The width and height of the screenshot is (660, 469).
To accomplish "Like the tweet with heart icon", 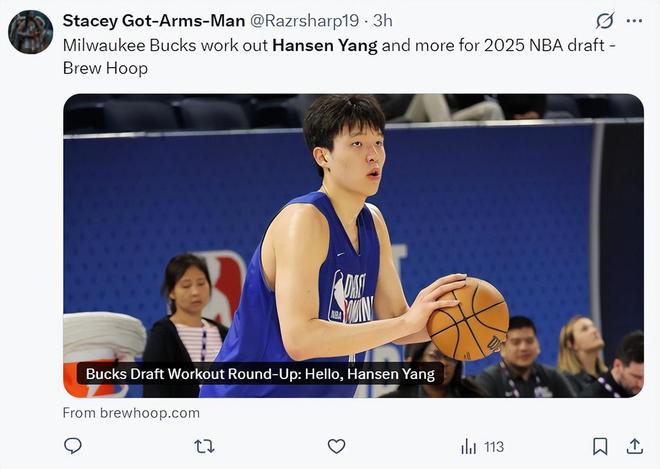I will (x=336, y=446).
